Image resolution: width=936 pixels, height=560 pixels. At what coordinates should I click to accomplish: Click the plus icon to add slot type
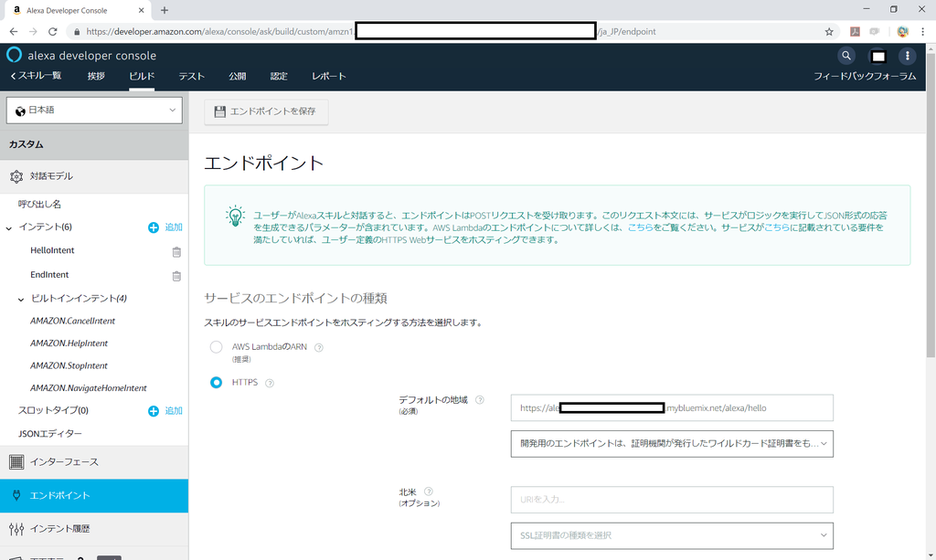click(x=154, y=411)
